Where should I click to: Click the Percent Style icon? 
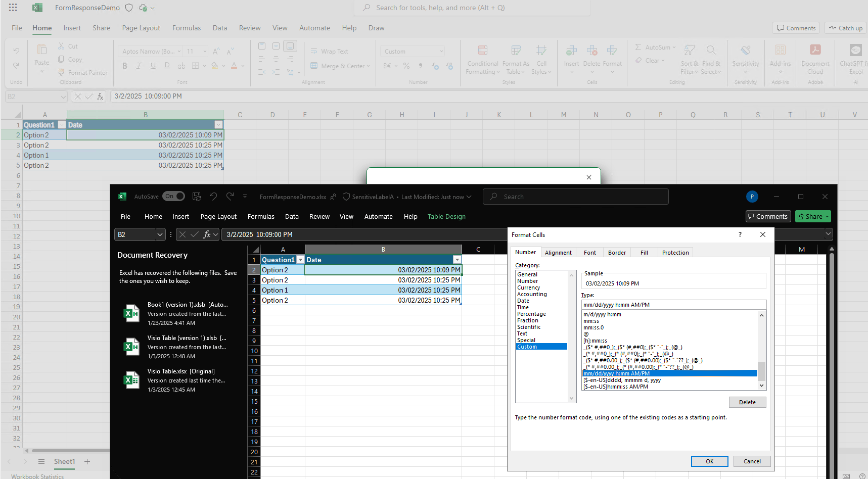[x=406, y=66]
